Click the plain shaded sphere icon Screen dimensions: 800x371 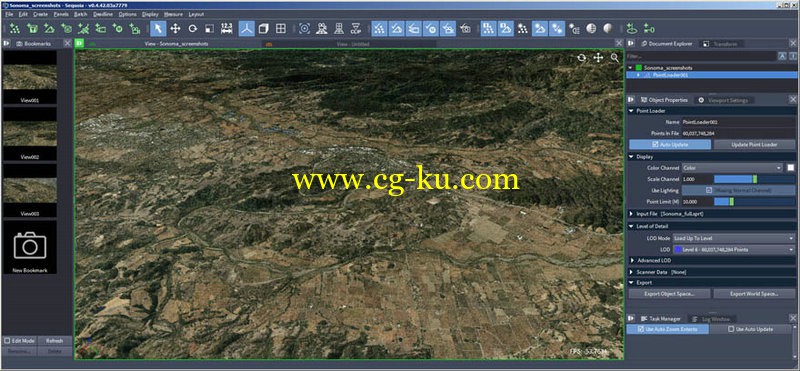tap(608, 29)
